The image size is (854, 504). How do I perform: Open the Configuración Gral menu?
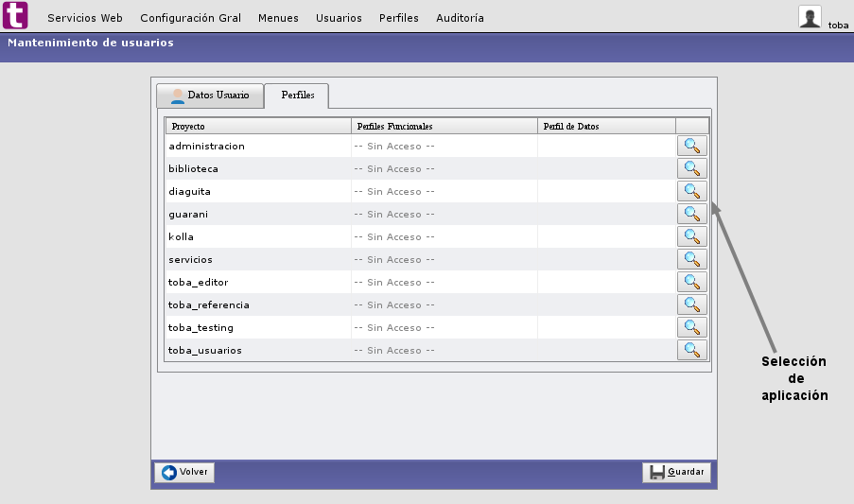190,18
